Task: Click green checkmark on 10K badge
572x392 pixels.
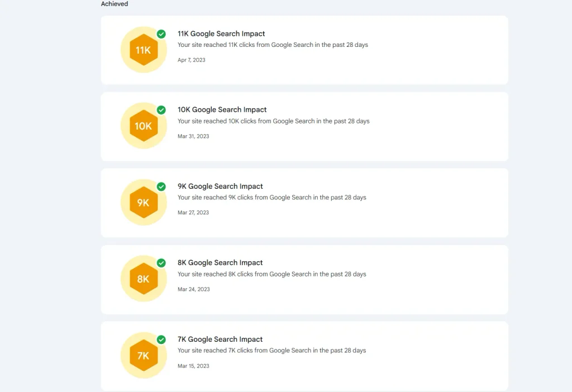Action: click(161, 110)
